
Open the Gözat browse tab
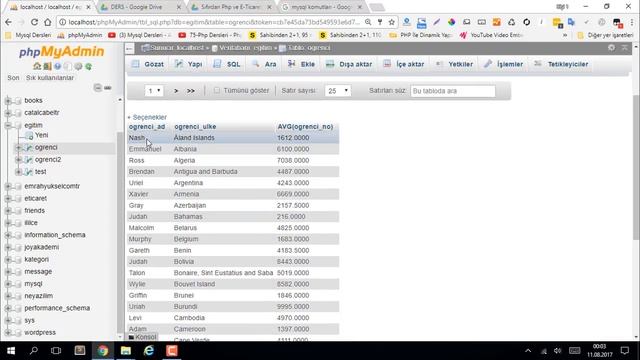click(148, 64)
